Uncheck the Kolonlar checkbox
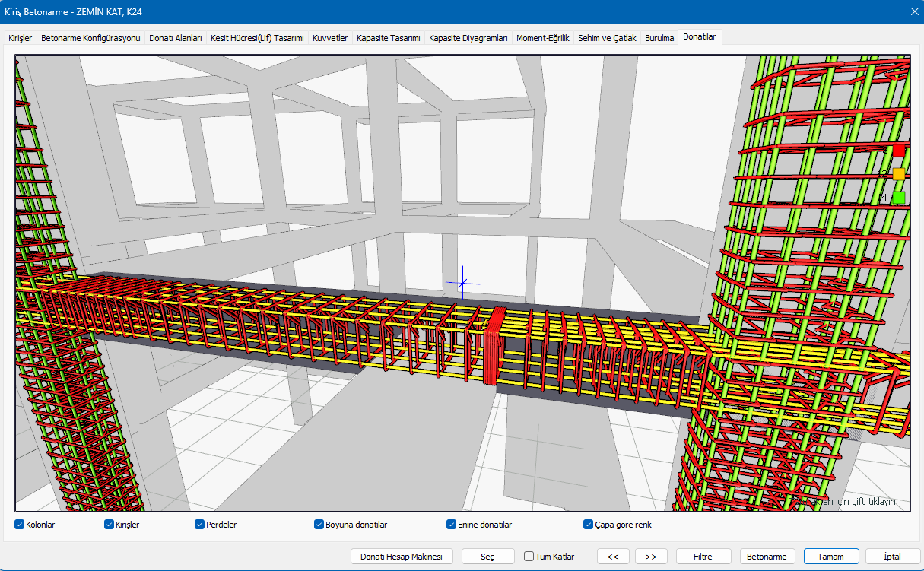Viewport: 924px width, 571px height. click(x=19, y=525)
